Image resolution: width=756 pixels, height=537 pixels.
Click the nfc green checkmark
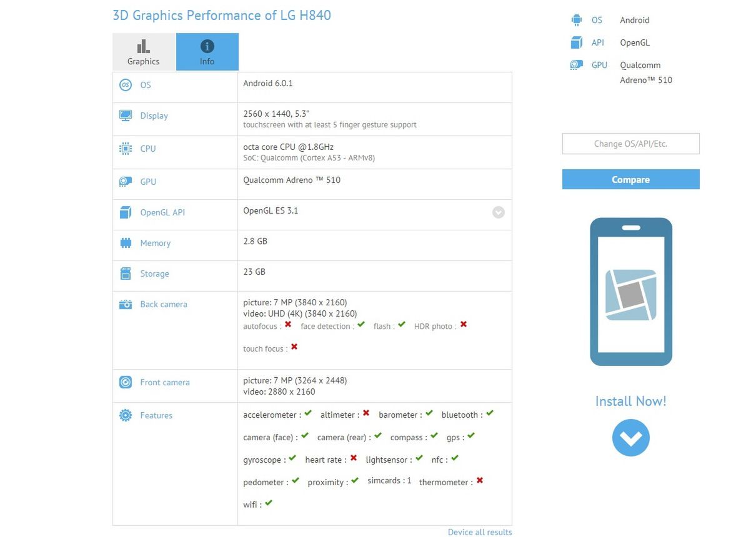(455, 458)
